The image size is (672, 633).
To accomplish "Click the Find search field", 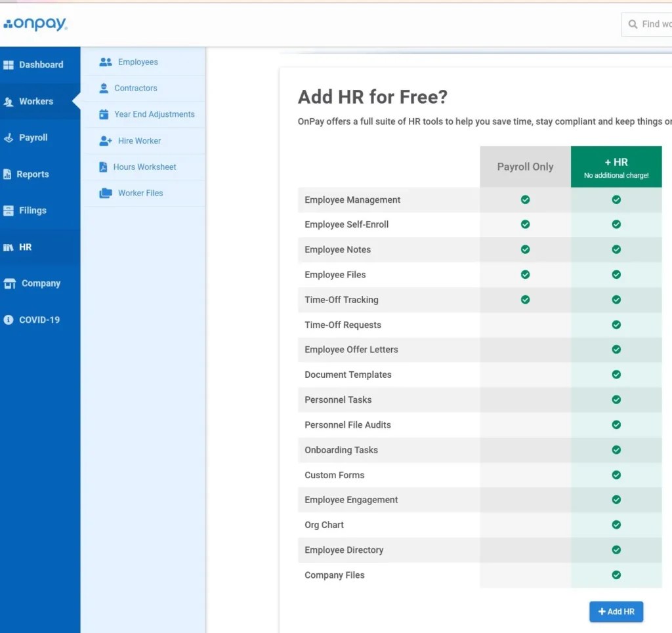I will pos(646,24).
